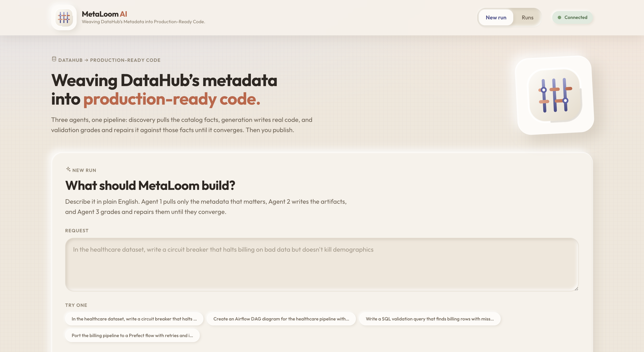Click the header tagline about DataHub's metadata
Image resolution: width=644 pixels, height=352 pixels.
(x=144, y=22)
